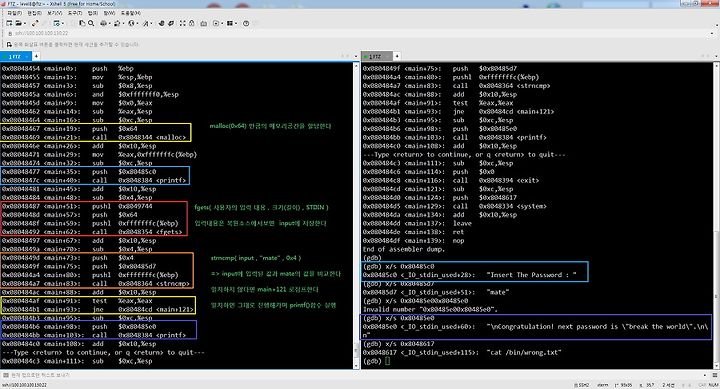Image resolution: width=720 pixels, height=389 pixels.
Task: Click left terminal pane vertical scrollbar
Action: [356, 215]
